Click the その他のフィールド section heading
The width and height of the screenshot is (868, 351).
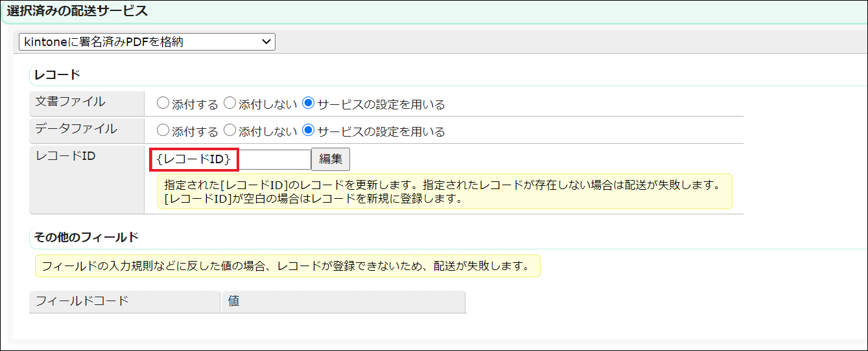(86, 237)
